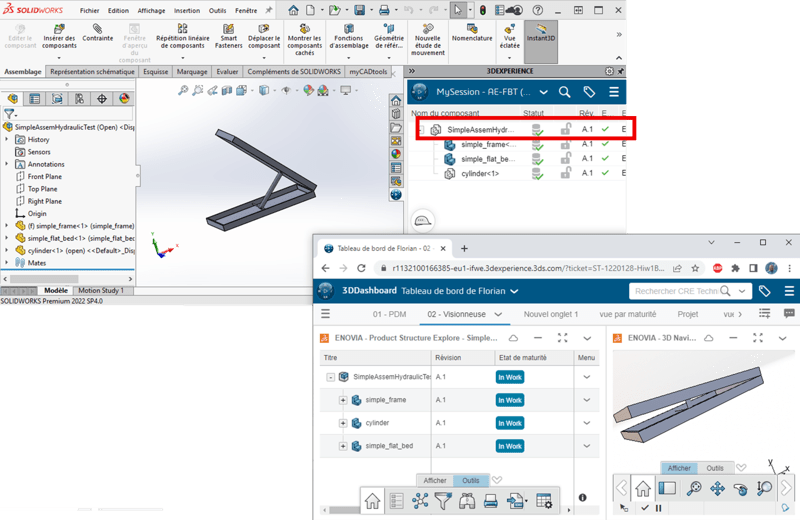This screenshot has width=800, height=520.
Task: Open the Motion Study 1 tab
Action: (101, 290)
